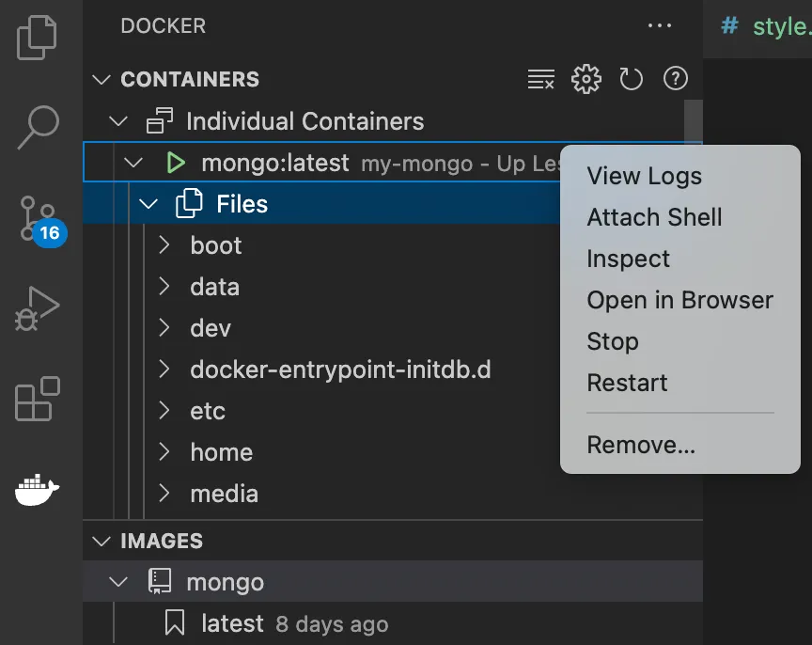Click the containers list scrollbar thumb
Screen dimensions: 812x645
tap(694, 120)
